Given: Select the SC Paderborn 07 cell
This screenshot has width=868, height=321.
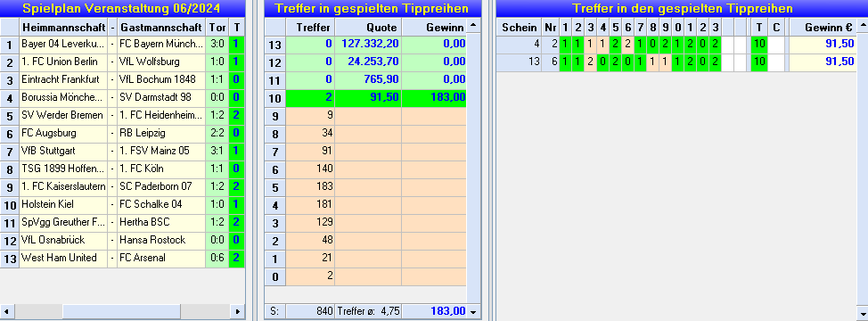Looking at the screenshot, I should pos(161,186).
